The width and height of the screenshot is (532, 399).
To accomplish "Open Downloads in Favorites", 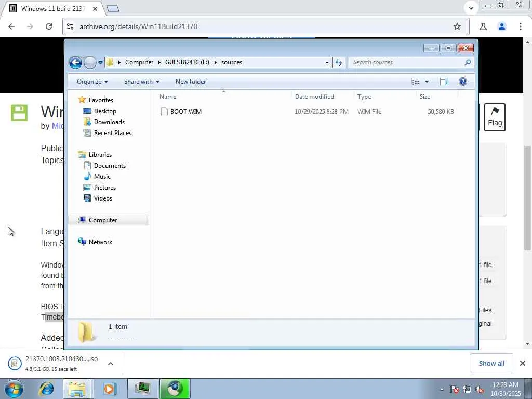I will (x=109, y=122).
